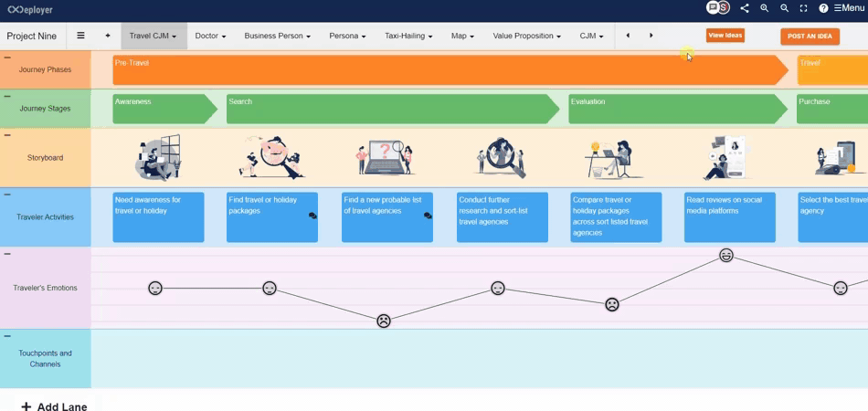Switch to the Business Person tab
The image size is (868, 411).
pyautogui.click(x=277, y=37)
